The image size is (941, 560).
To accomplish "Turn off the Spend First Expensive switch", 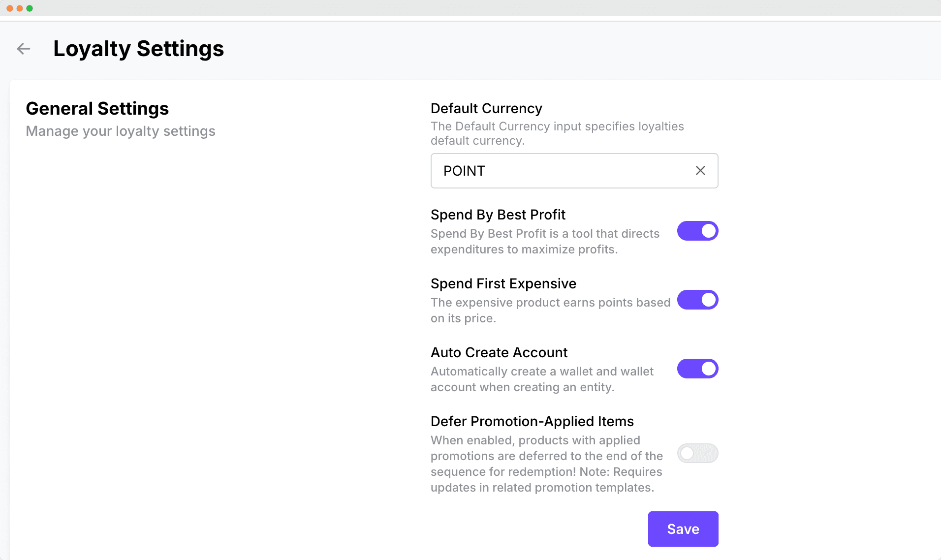I will coord(697,300).
